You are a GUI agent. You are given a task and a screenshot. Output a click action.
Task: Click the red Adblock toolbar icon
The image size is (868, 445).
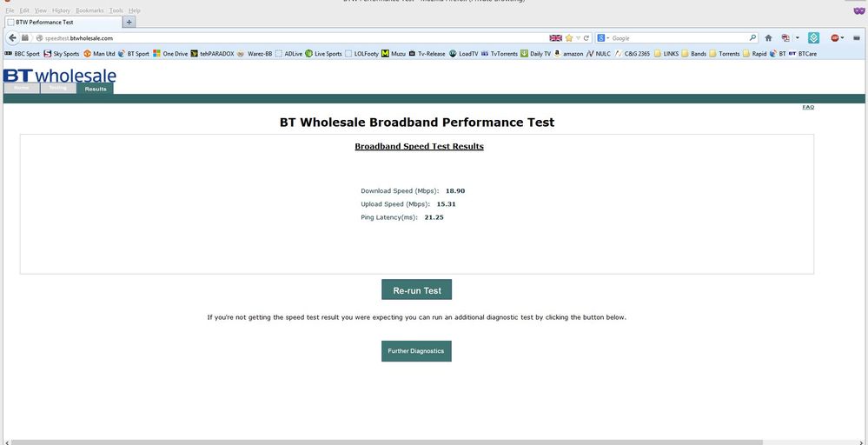(x=835, y=38)
